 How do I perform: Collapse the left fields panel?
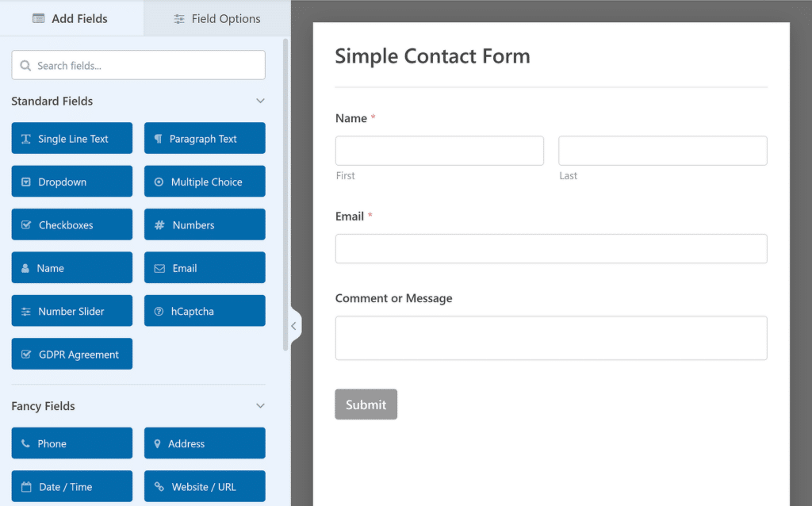[x=294, y=325]
